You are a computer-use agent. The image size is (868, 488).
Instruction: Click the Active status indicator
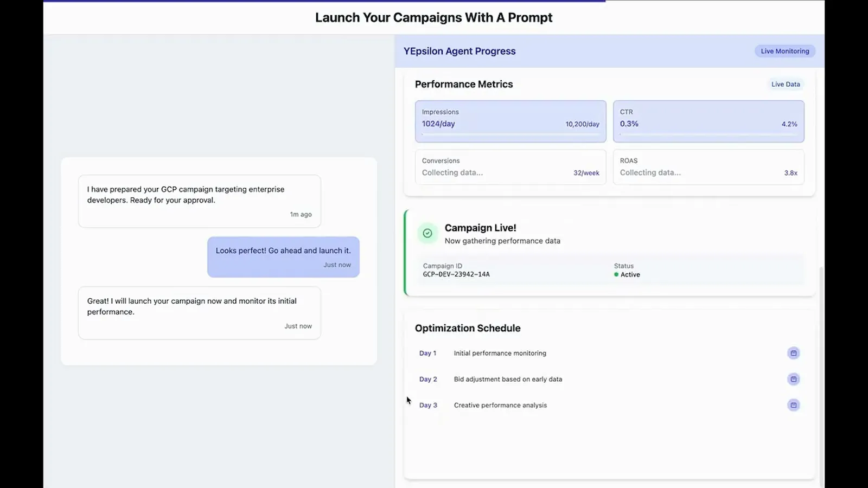point(627,274)
